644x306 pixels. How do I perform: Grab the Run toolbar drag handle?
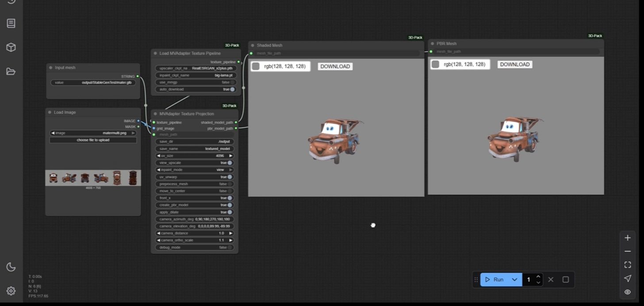click(476, 279)
